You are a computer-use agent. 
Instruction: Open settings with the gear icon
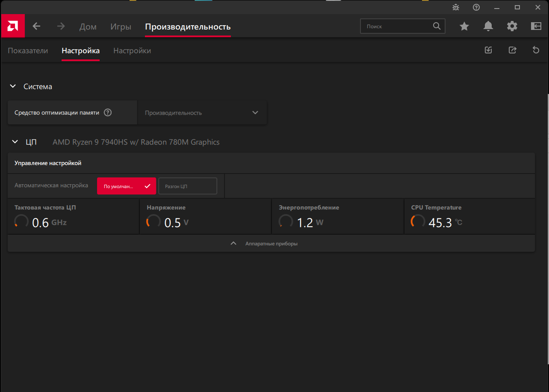pyautogui.click(x=512, y=27)
